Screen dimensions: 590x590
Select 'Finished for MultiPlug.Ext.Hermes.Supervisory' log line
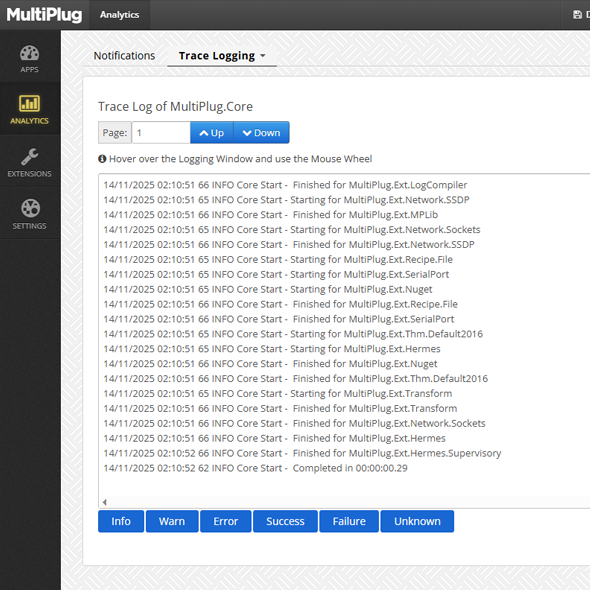302,453
